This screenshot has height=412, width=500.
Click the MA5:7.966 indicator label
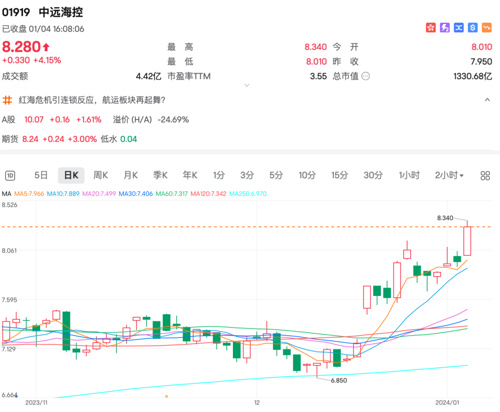pos(29,194)
